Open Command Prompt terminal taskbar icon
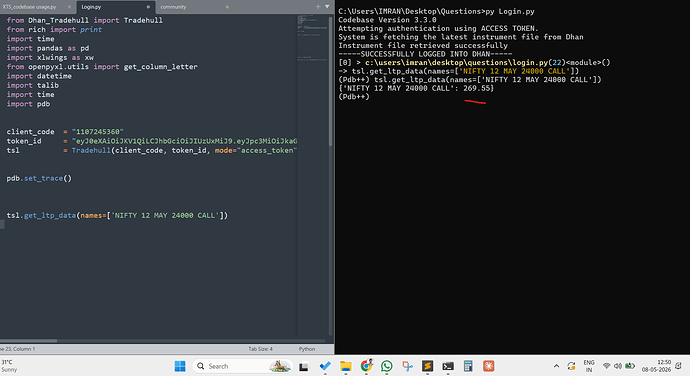This screenshot has width=690, height=376. point(448,366)
